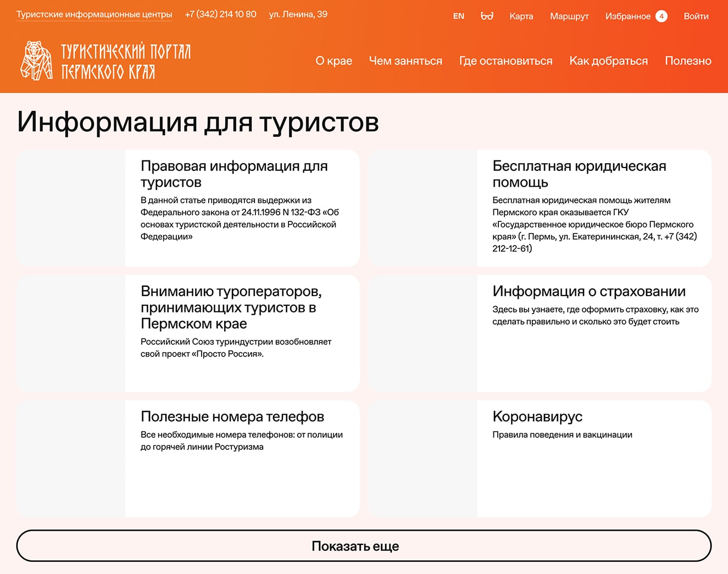Click the bear logo of the tourist portal

[x=36, y=61]
